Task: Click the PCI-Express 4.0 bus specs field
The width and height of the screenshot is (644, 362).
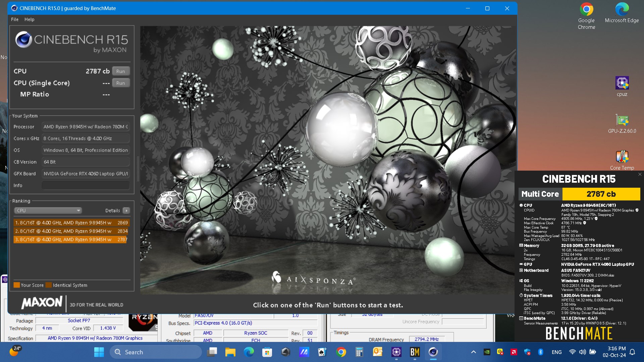Action: tap(255, 323)
